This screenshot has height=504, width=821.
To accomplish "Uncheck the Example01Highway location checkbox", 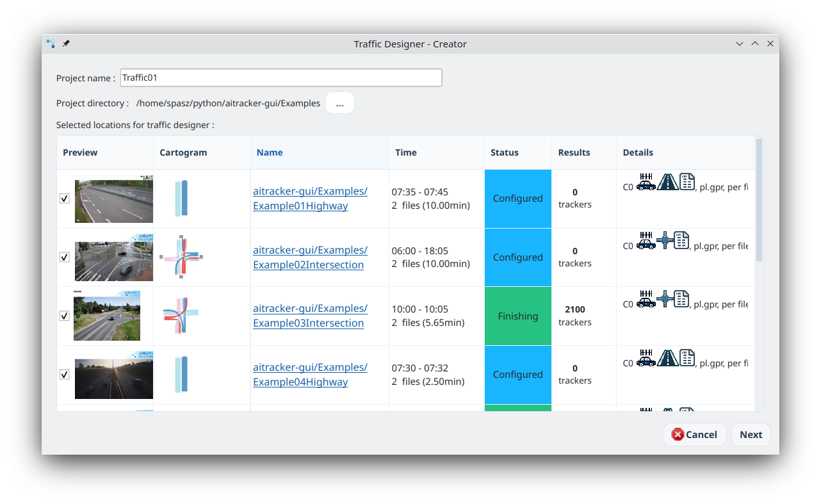I will pos(64,199).
